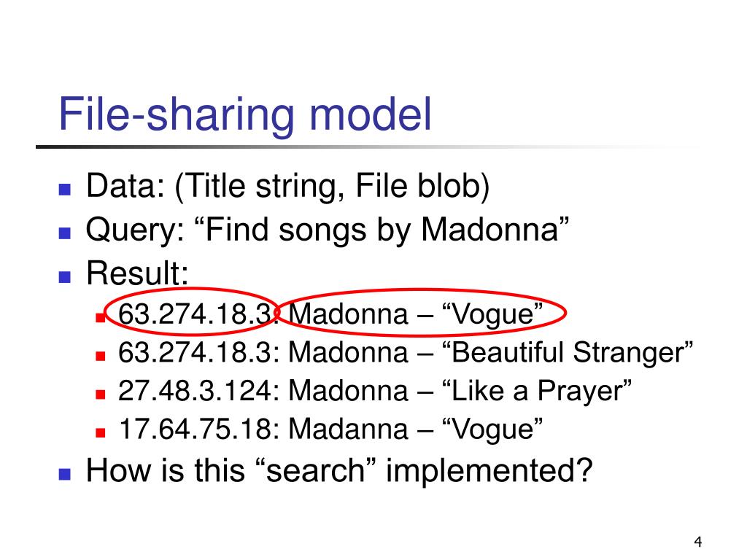Click the red bullet before first Vogue entry
Image resolution: width=747 pixels, height=560 pixels.
(100, 318)
